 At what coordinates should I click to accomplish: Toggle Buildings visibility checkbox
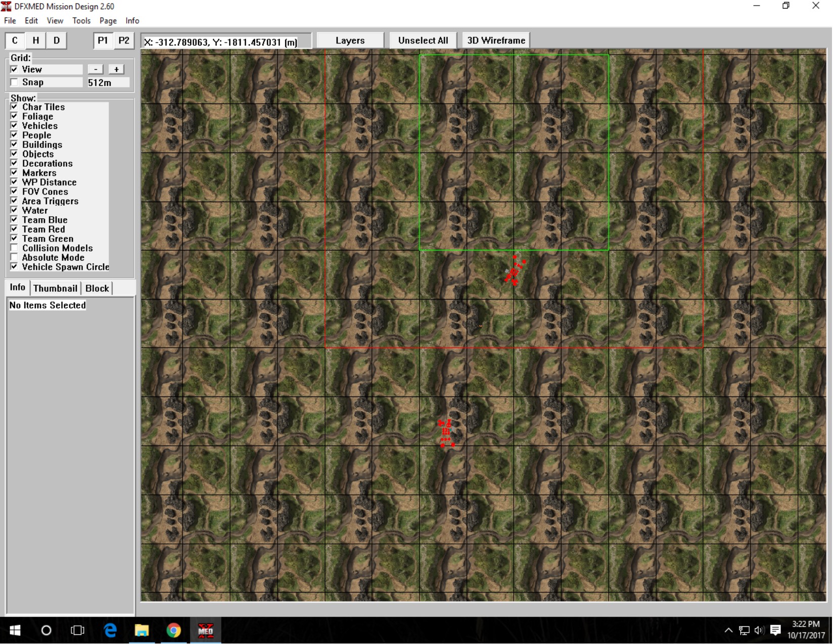click(x=14, y=144)
